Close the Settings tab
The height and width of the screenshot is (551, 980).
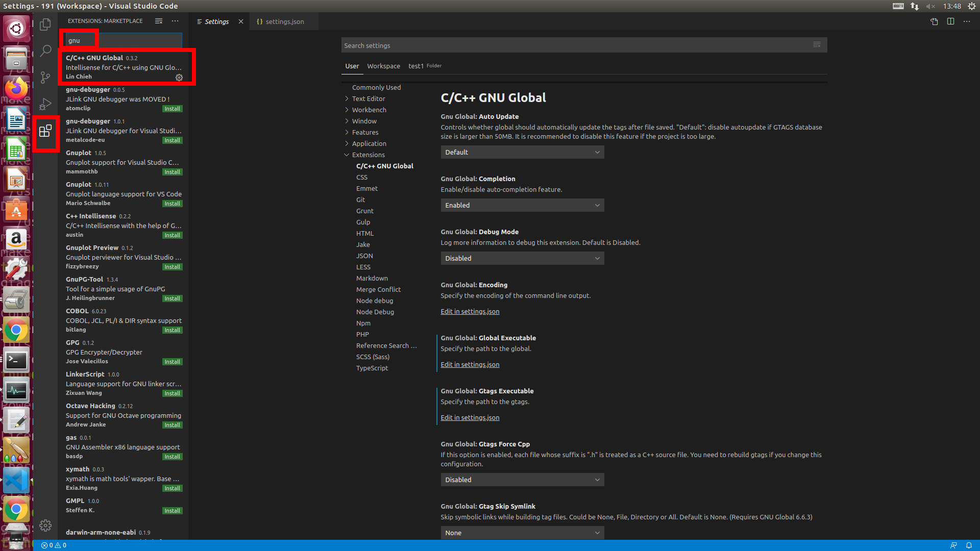tap(241, 21)
